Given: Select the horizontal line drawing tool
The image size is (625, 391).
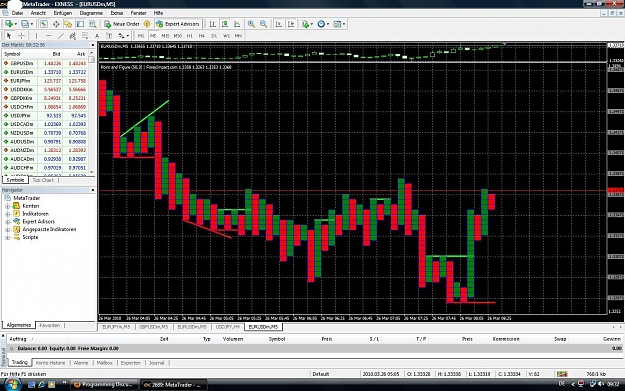Looking at the screenshot, I should pyautogui.click(x=48, y=36).
